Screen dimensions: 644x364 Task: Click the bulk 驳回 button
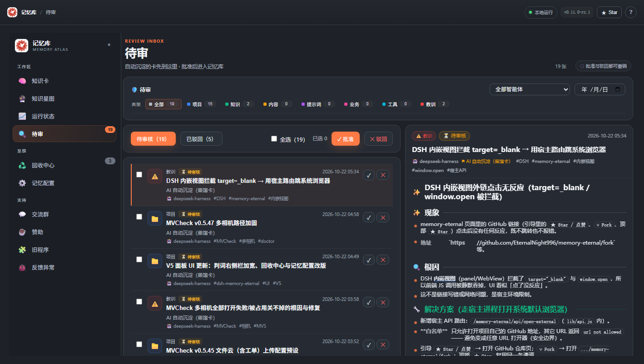point(378,139)
